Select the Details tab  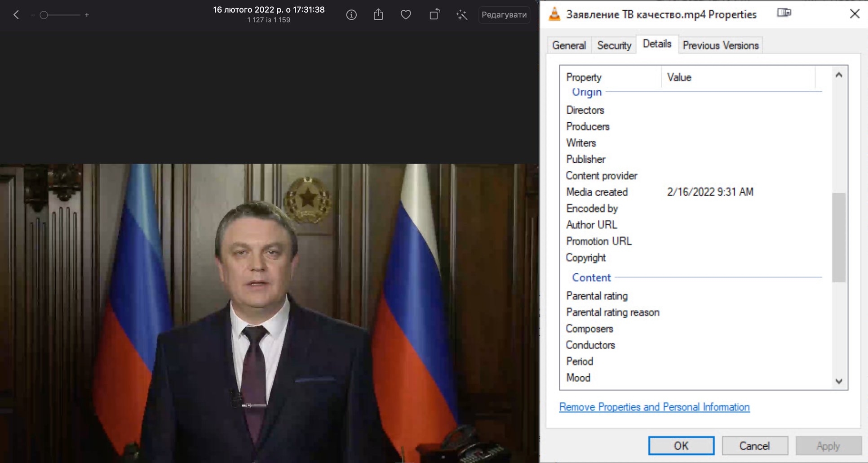coord(657,44)
